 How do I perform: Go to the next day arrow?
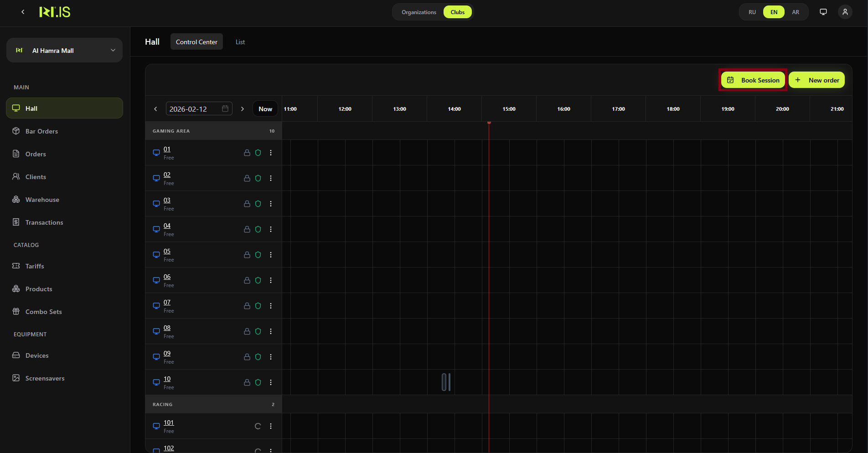point(243,109)
